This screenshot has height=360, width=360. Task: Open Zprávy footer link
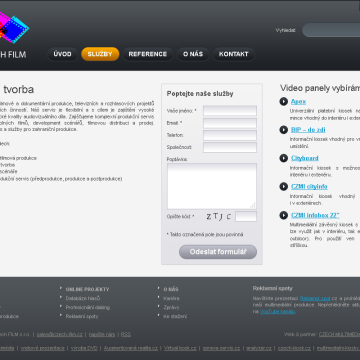171,307
